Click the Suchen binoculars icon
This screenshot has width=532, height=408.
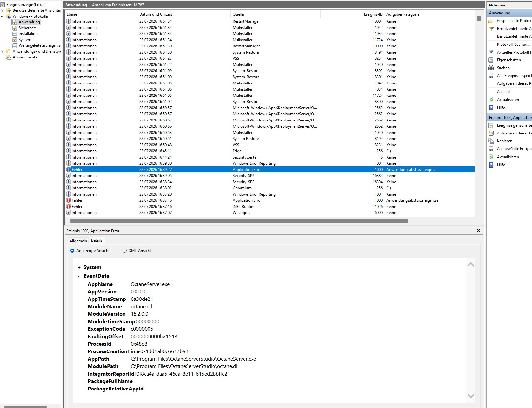pyautogui.click(x=491, y=68)
